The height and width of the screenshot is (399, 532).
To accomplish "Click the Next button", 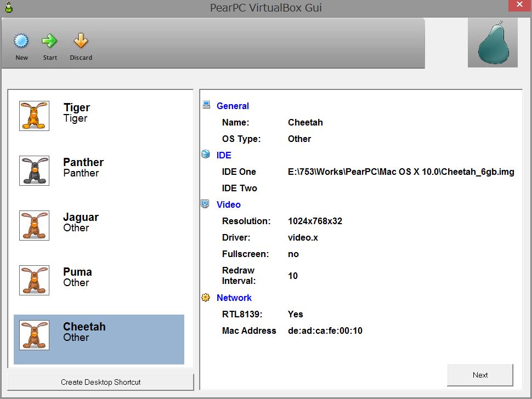I will (480, 375).
